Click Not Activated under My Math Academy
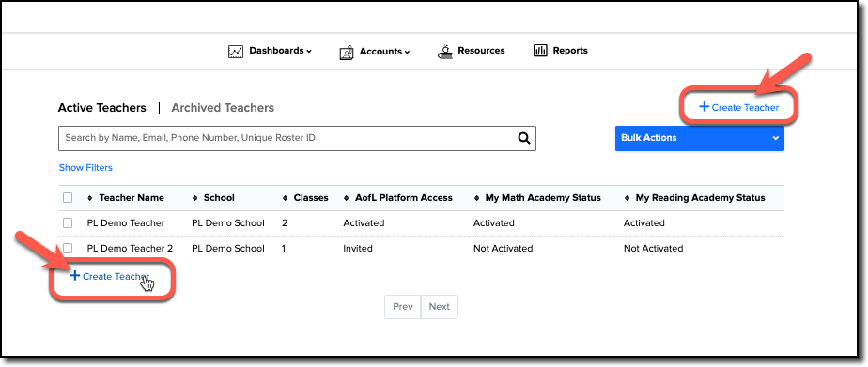The width and height of the screenshot is (868, 367). [x=504, y=248]
